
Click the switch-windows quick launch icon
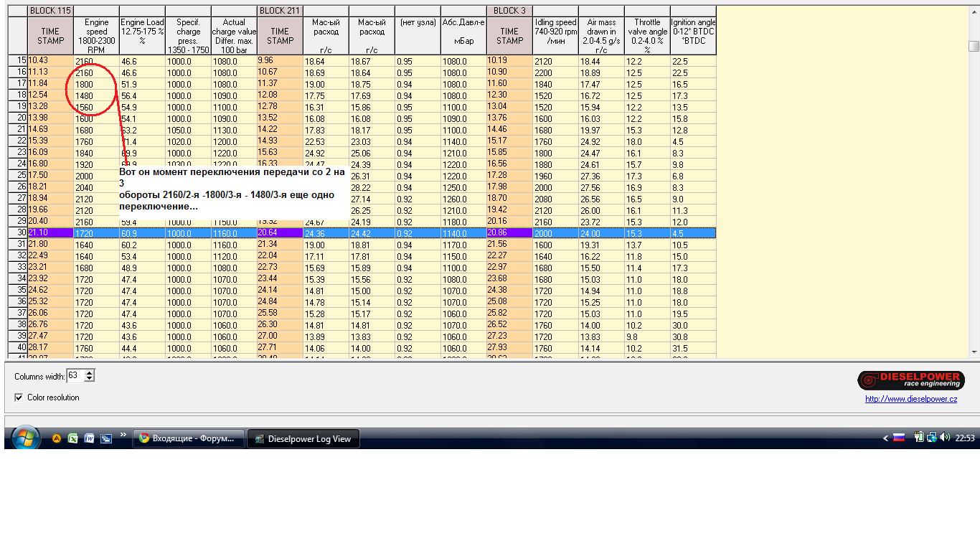(106, 438)
